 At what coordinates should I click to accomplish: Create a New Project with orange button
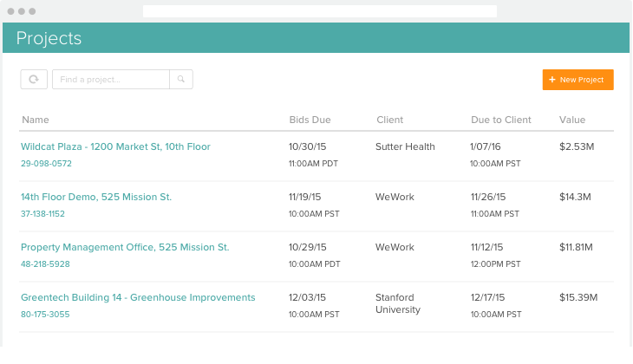pyautogui.click(x=578, y=80)
